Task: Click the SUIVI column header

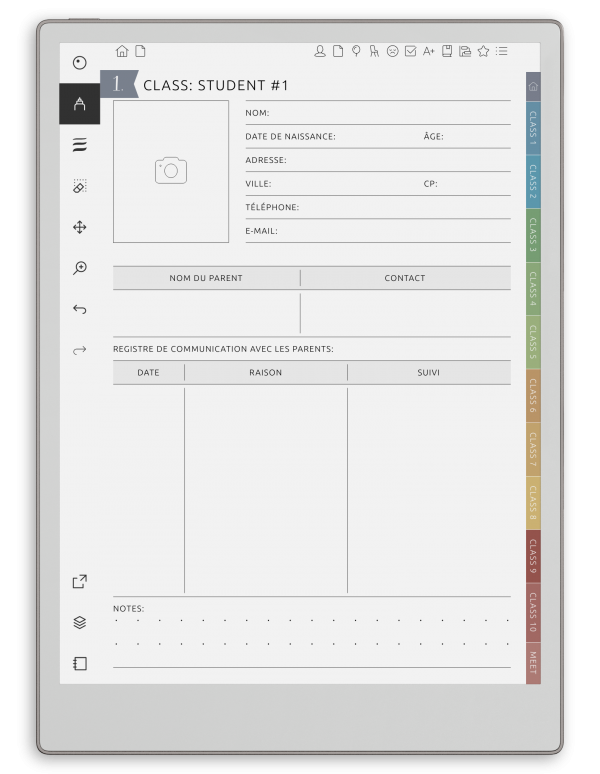Action: pyautogui.click(x=429, y=373)
